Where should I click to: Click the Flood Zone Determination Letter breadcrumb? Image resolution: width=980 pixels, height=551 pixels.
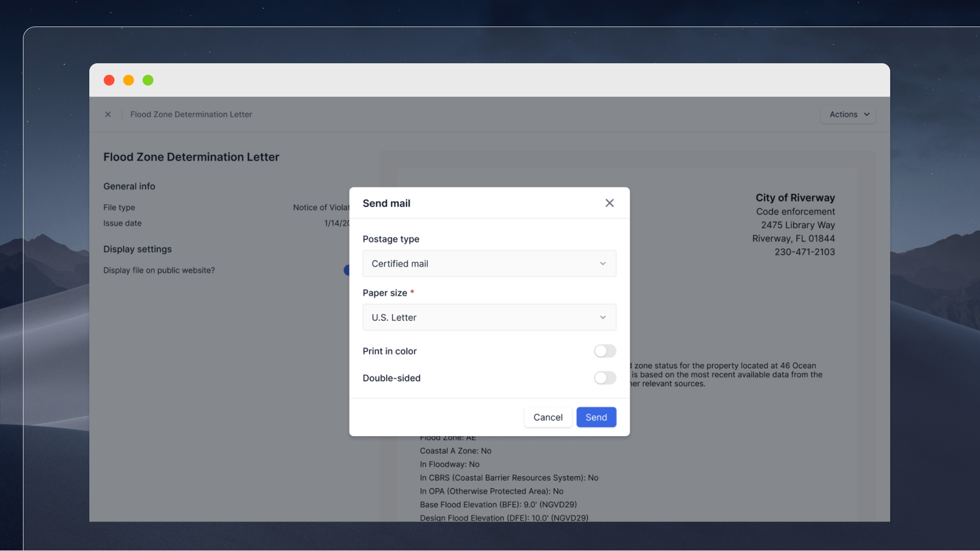point(191,114)
